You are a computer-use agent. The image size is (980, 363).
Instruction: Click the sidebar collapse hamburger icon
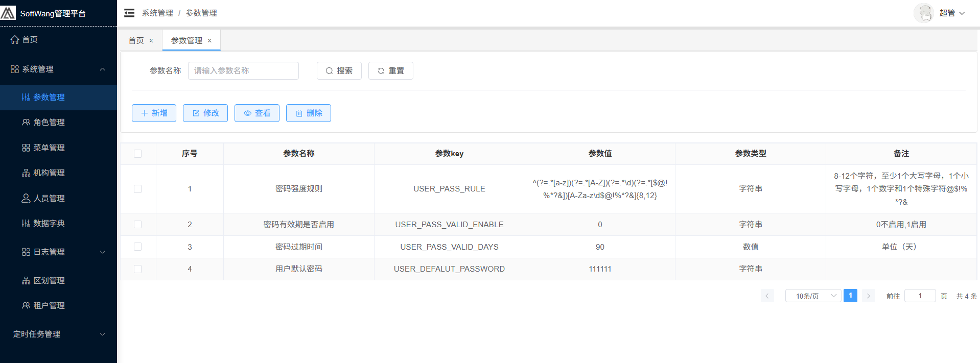pos(129,13)
